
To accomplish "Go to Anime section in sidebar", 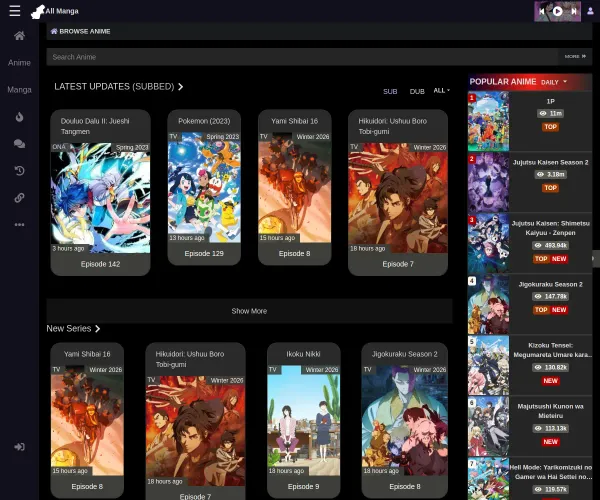I will 19,63.
